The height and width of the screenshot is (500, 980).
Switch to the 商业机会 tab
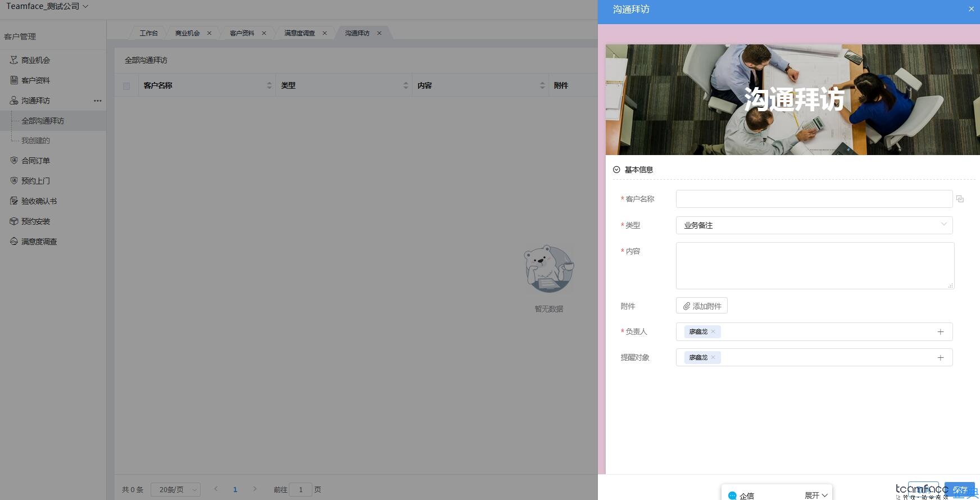tap(187, 33)
